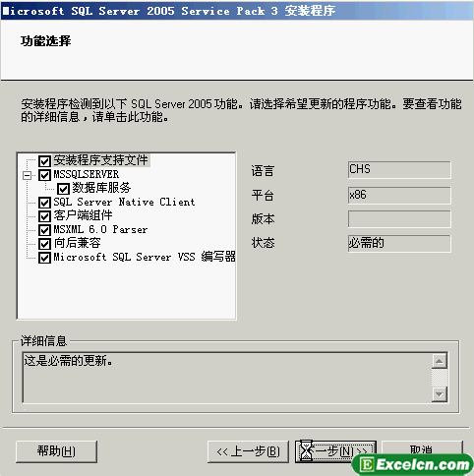Proceed with 下一步(N) button
The height and width of the screenshot is (476, 474).
coord(335,451)
